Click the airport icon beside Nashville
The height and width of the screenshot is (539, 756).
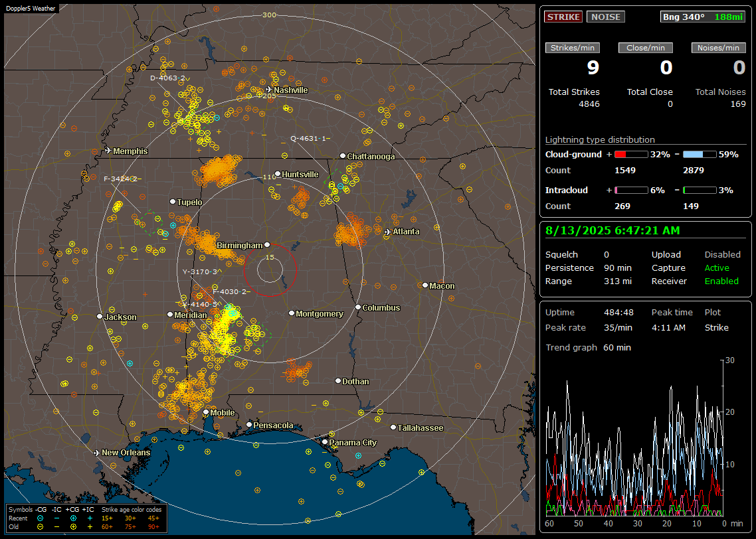pos(268,90)
